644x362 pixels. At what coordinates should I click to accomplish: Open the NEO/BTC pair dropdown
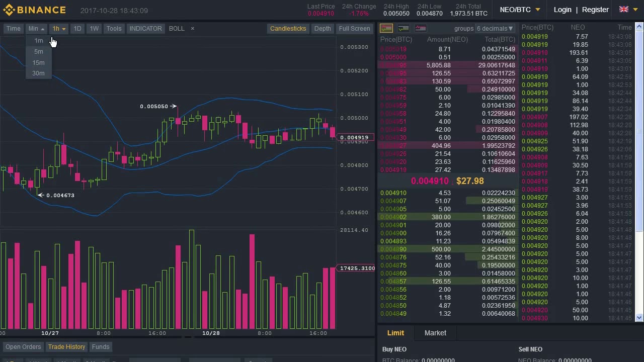coord(520,10)
